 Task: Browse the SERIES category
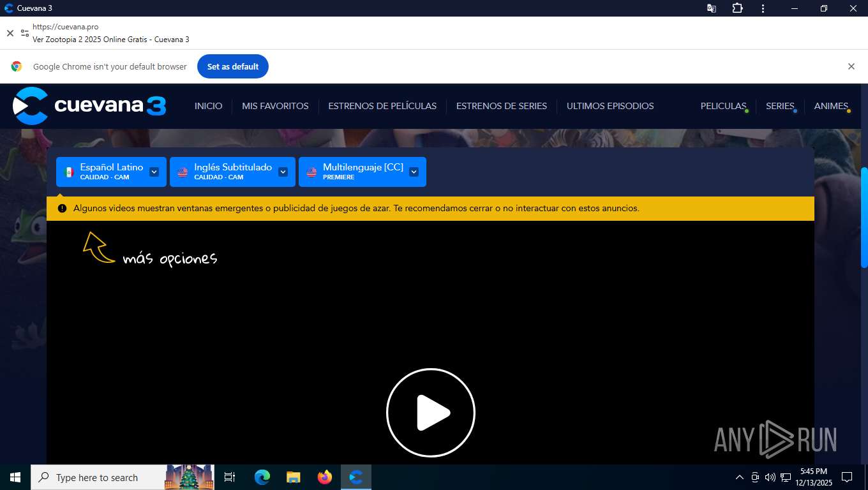781,106
